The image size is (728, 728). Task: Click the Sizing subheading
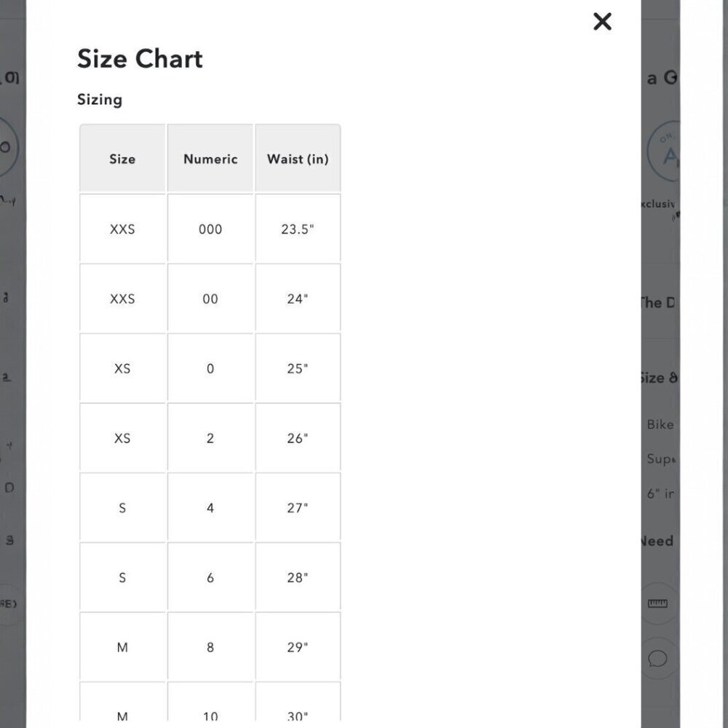coord(100,99)
